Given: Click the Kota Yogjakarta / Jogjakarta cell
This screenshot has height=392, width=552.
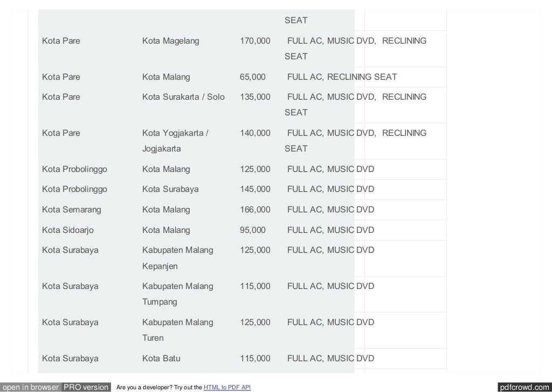Looking at the screenshot, I should coord(175,141).
